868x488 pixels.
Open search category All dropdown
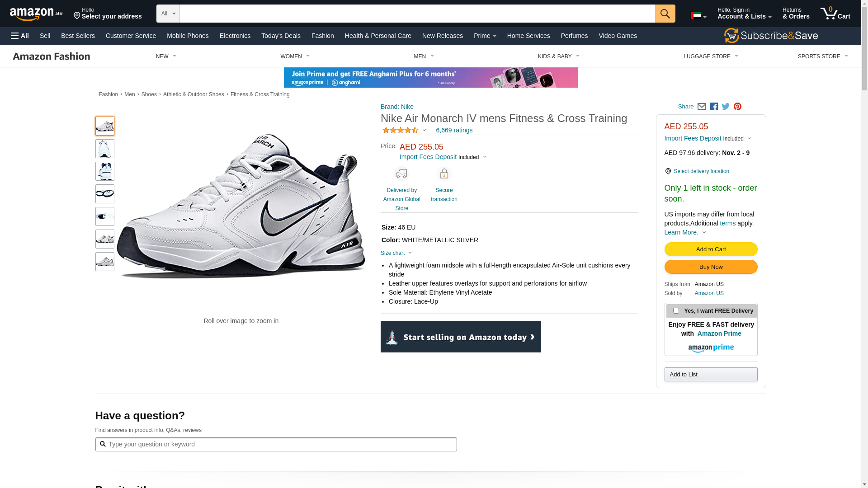[x=168, y=14]
